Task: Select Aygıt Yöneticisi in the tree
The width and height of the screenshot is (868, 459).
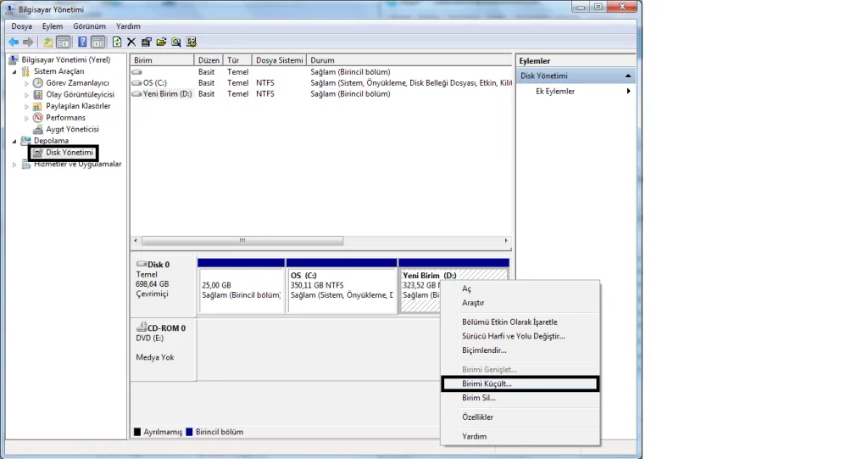Action: pos(72,130)
